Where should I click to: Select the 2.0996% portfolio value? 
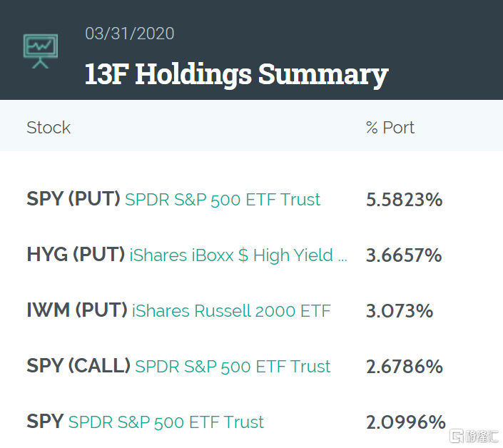tap(405, 422)
